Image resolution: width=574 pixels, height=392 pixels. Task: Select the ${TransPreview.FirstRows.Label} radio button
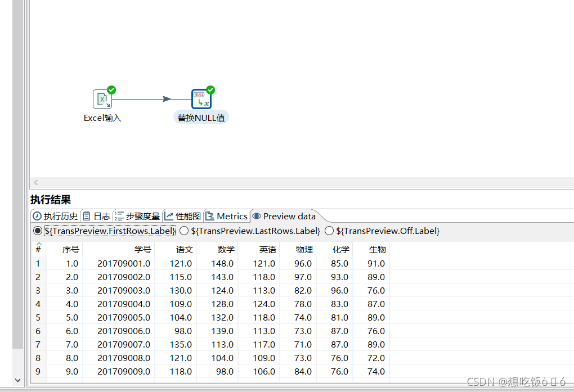37,230
